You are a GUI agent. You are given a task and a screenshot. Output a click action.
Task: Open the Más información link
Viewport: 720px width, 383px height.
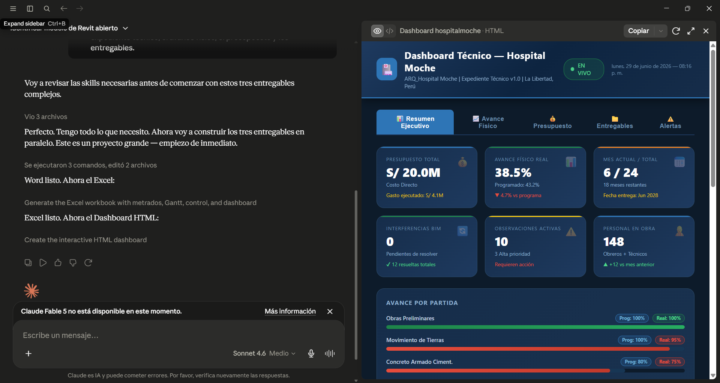click(290, 311)
